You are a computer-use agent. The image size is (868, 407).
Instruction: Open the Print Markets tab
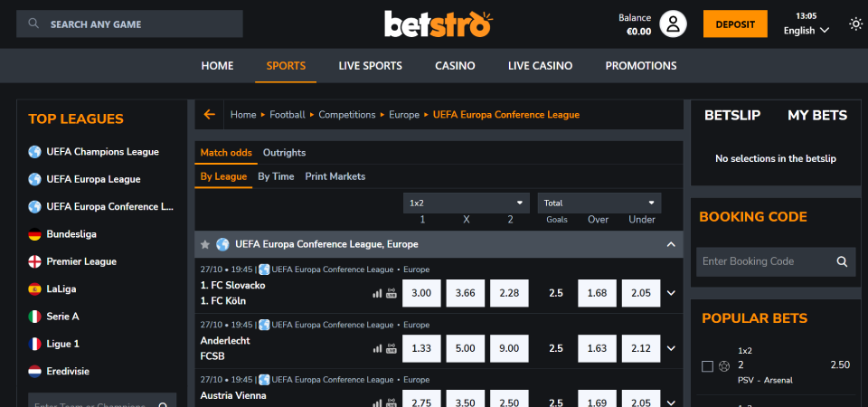pos(335,176)
